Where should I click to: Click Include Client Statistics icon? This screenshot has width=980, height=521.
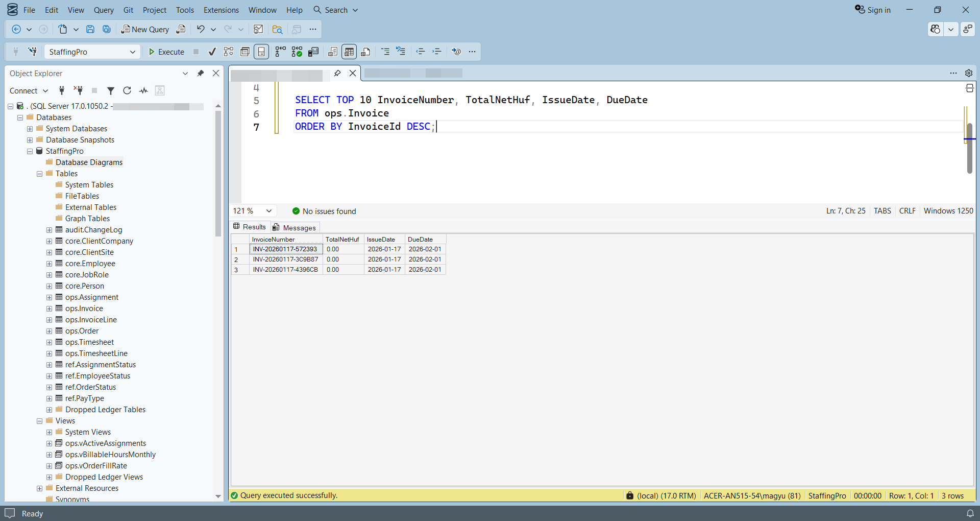click(313, 52)
